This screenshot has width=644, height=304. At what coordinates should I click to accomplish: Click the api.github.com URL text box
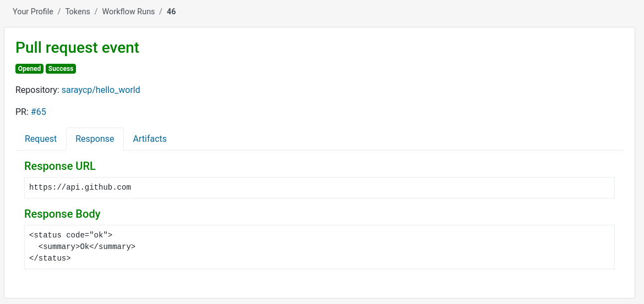319,187
